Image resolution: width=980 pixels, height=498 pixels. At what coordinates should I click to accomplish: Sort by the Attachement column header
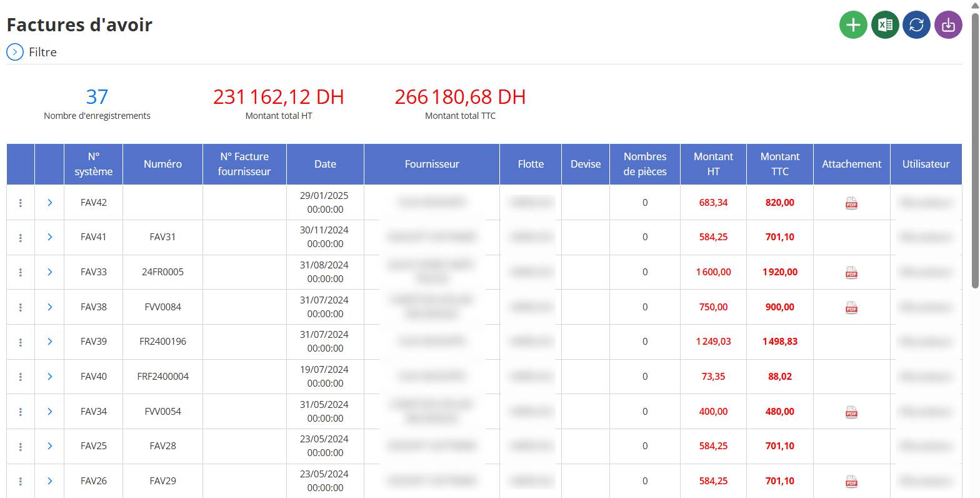(852, 164)
